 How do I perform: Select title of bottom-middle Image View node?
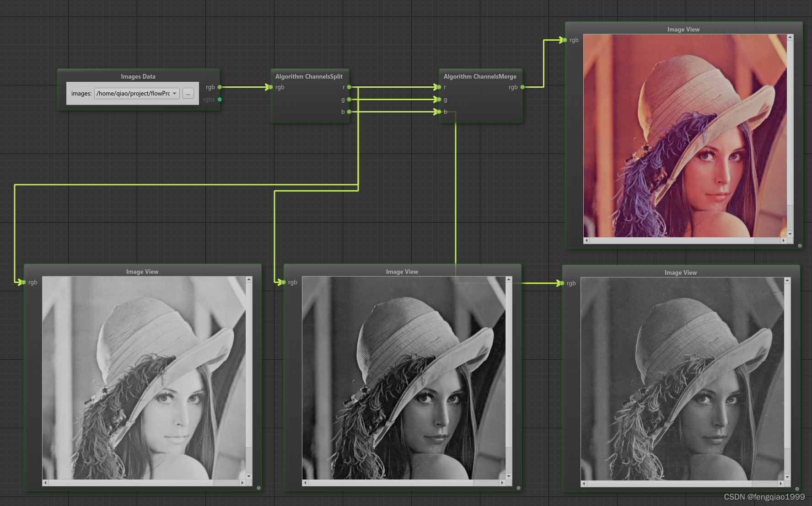coord(402,272)
